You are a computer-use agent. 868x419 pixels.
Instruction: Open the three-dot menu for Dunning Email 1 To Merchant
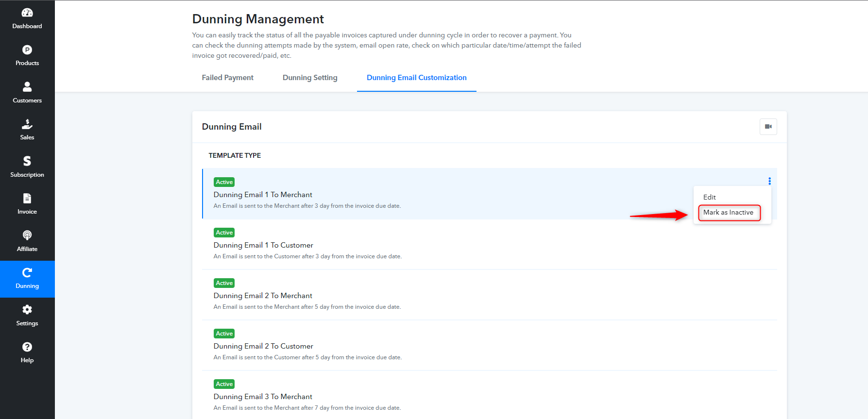(769, 181)
